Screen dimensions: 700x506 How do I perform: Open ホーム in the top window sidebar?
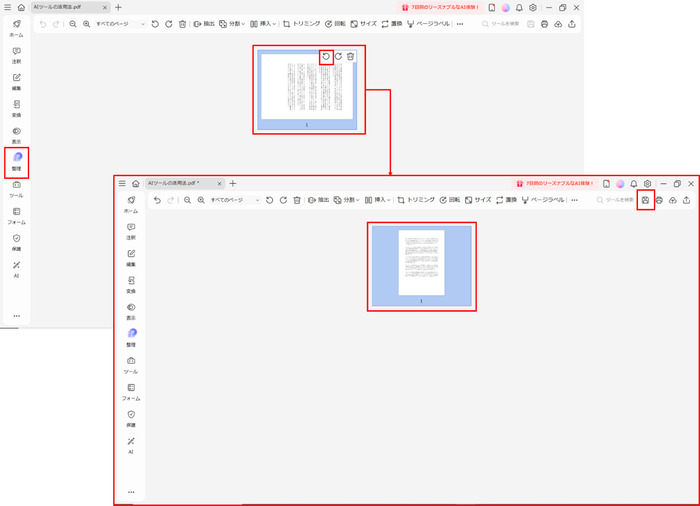(x=17, y=28)
